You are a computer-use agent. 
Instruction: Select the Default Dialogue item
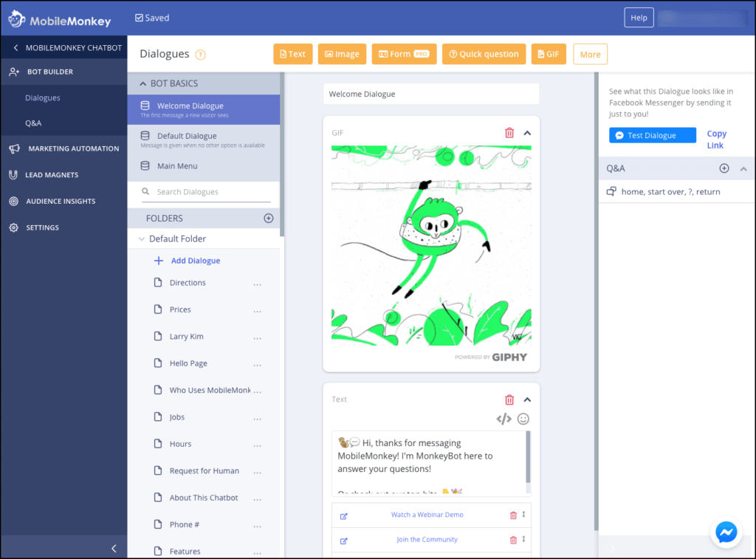(x=187, y=136)
